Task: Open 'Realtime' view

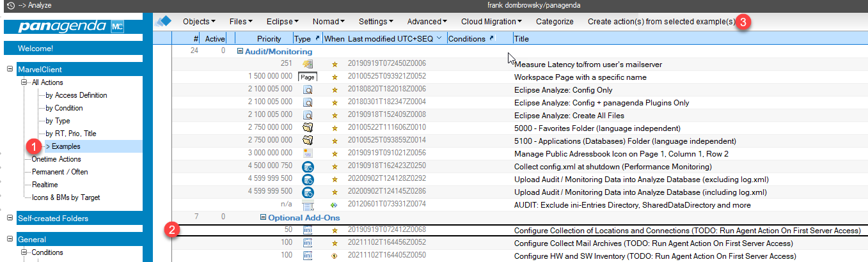Action: click(45, 185)
